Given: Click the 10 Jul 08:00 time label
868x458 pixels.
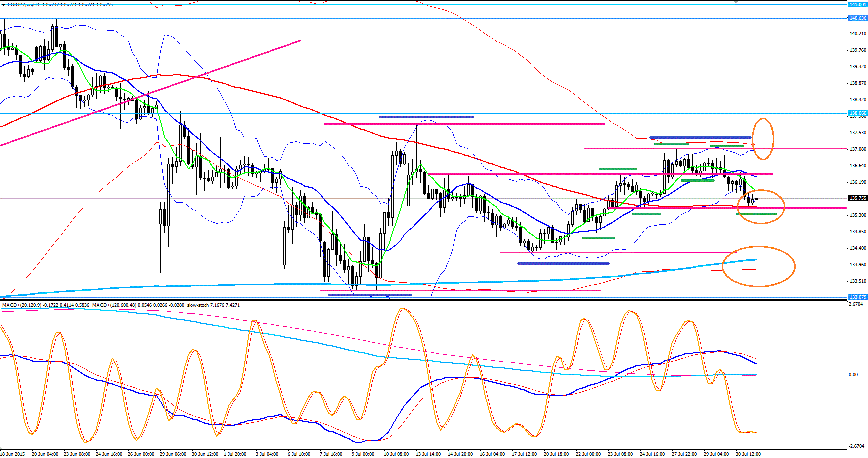Looking at the screenshot, I should [397, 454].
